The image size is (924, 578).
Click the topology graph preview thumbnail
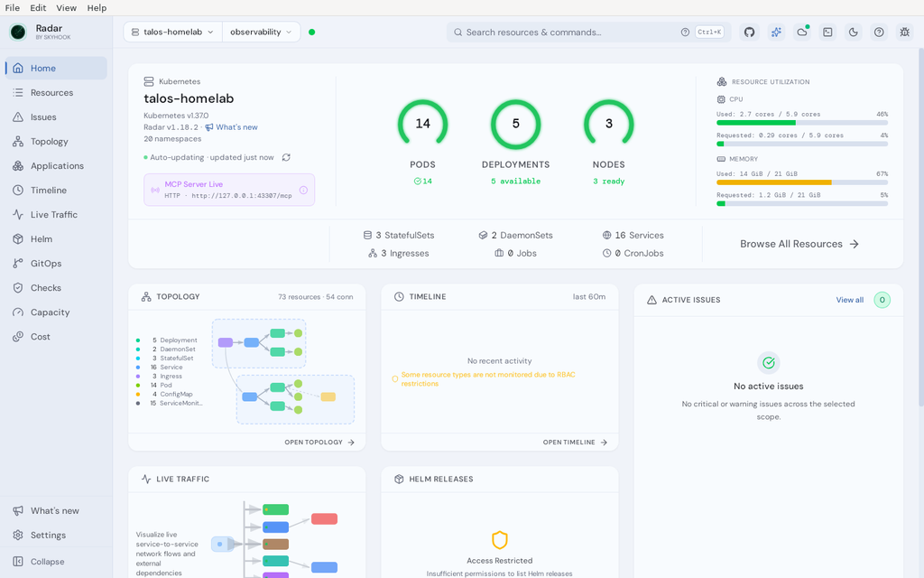tap(283, 371)
